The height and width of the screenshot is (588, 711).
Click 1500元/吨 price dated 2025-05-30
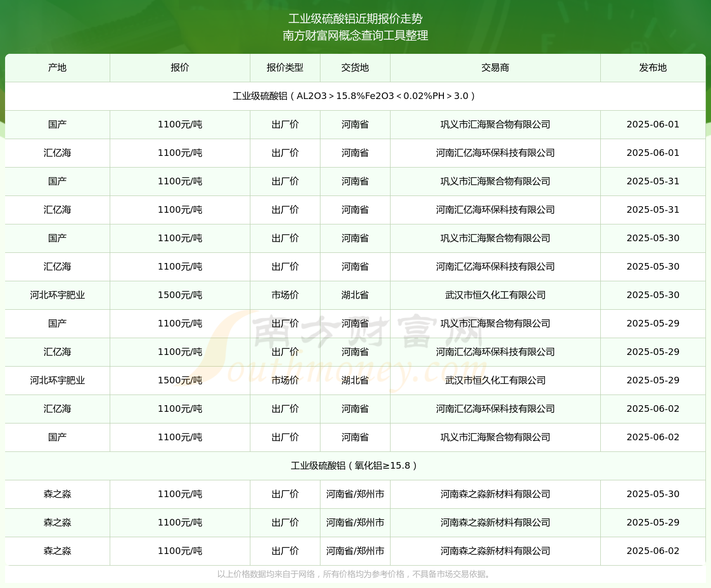pos(180,295)
